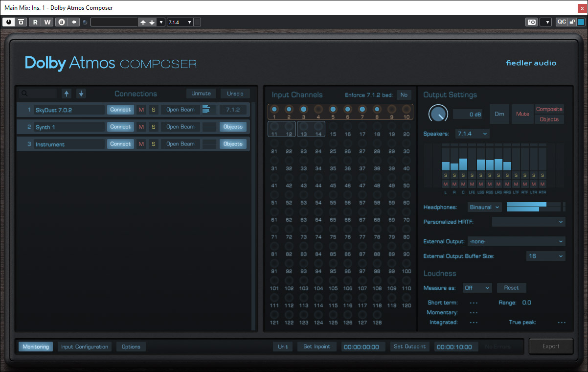Enable Write automation (W) button
The width and height of the screenshot is (588, 372).
click(x=47, y=22)
